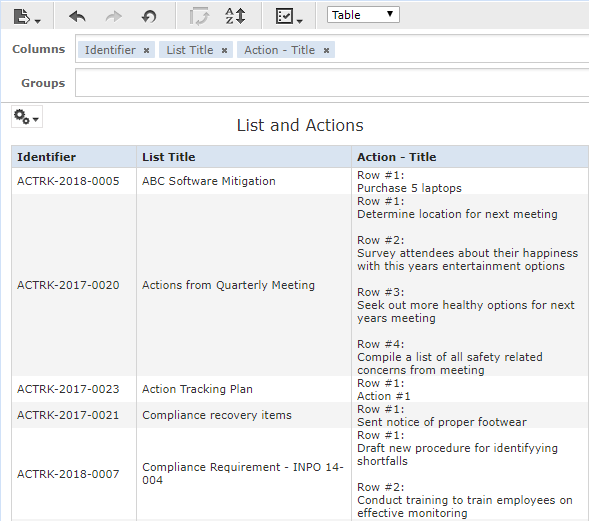589x521 pixels.
Task: Select the Compliance recovery items cell
Action: (x=244, y=415)
